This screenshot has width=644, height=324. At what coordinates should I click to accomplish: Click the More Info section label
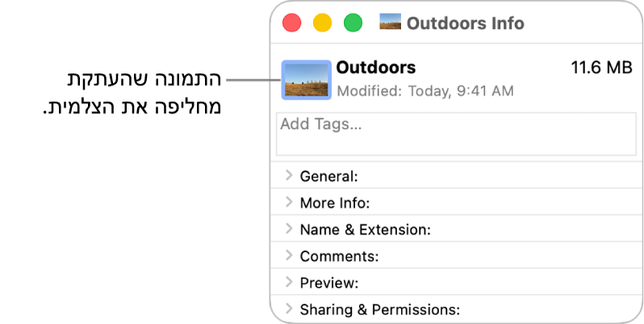pos(334,203)
